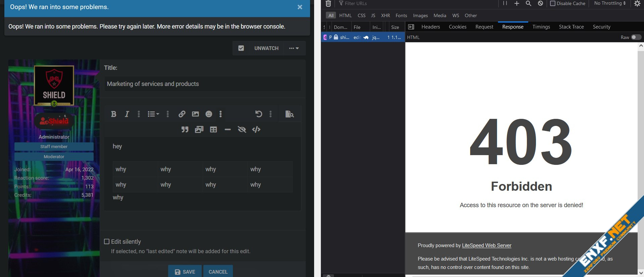Toggle the Raw response switch

click(636, 37)
